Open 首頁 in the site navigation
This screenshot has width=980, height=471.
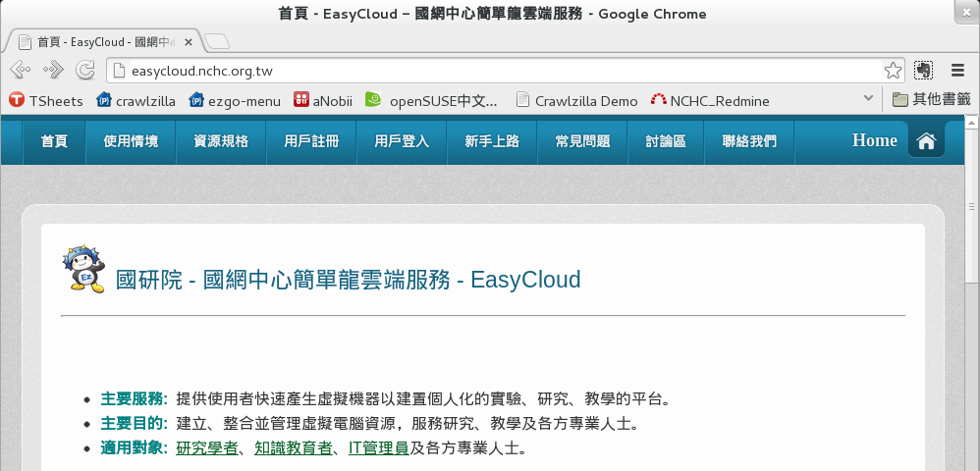coord(54,141)
